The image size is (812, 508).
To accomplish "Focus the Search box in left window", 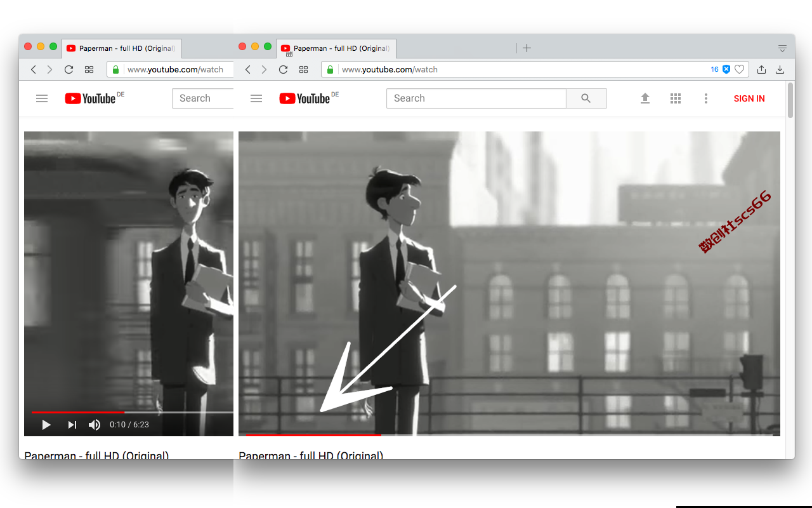I will coord(203,98).
